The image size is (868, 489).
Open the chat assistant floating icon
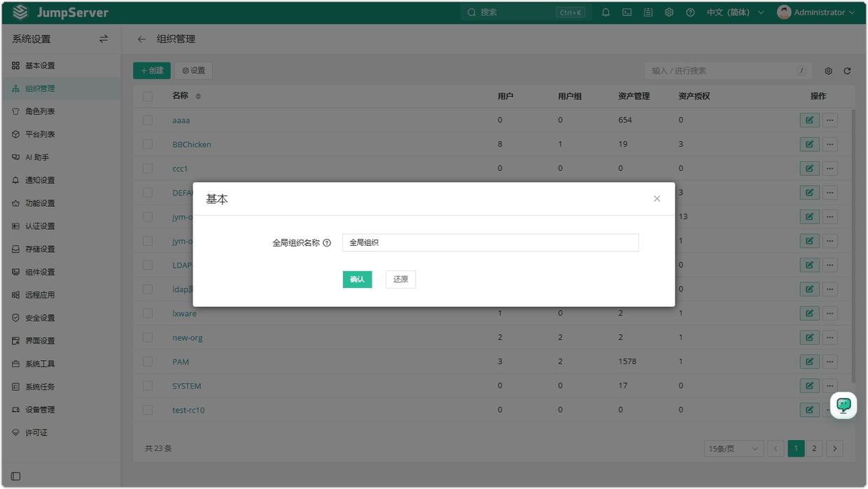coord(843,405)
